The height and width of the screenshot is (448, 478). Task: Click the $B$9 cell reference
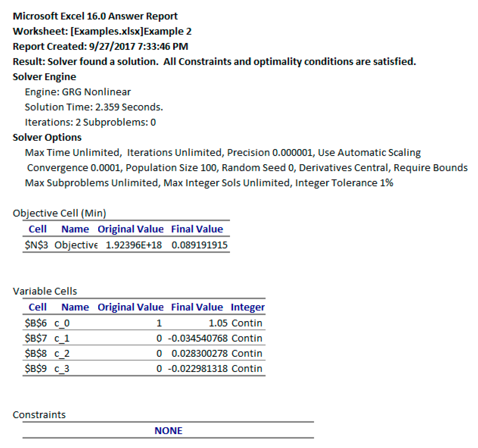(36, 369)
